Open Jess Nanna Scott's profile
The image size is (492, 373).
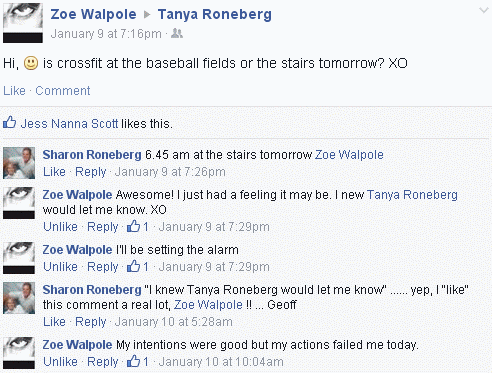coord(69,124)
